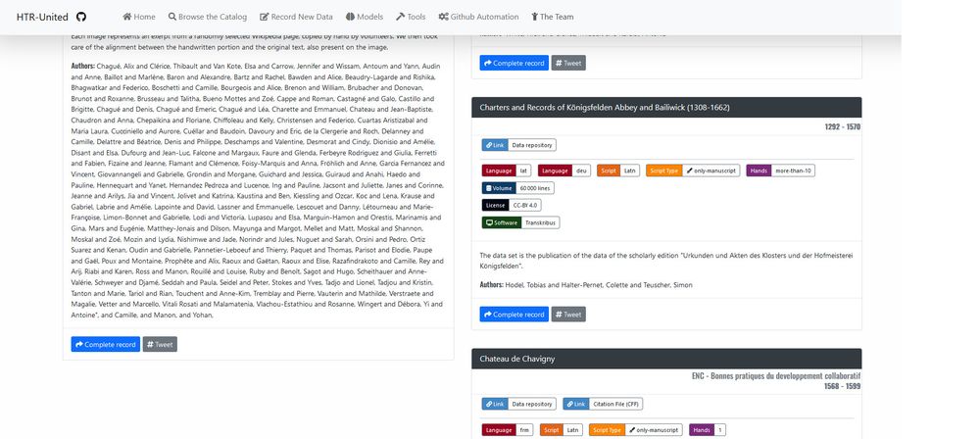Screen dimensions: 980x439
Task: Click Script Type only-manuscript badge in Chavigny card
Action: 636,430
